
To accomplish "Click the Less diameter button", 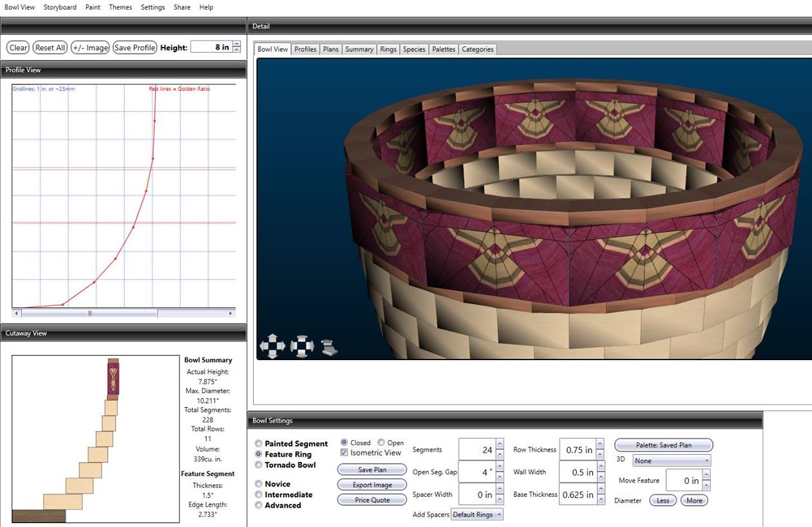I will (663, 501).
